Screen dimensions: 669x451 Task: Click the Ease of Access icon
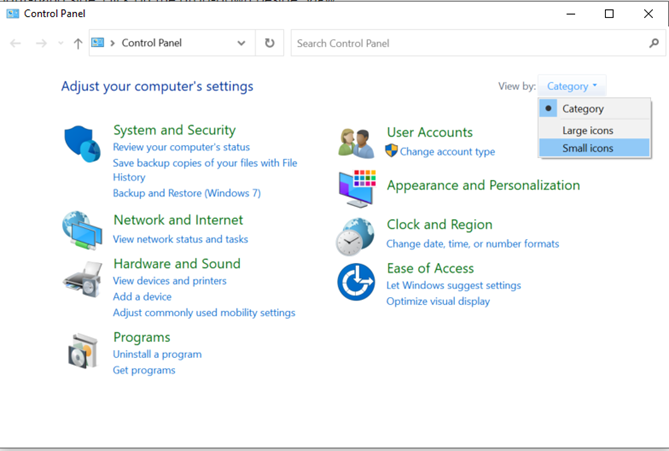[x=356, y=282]
